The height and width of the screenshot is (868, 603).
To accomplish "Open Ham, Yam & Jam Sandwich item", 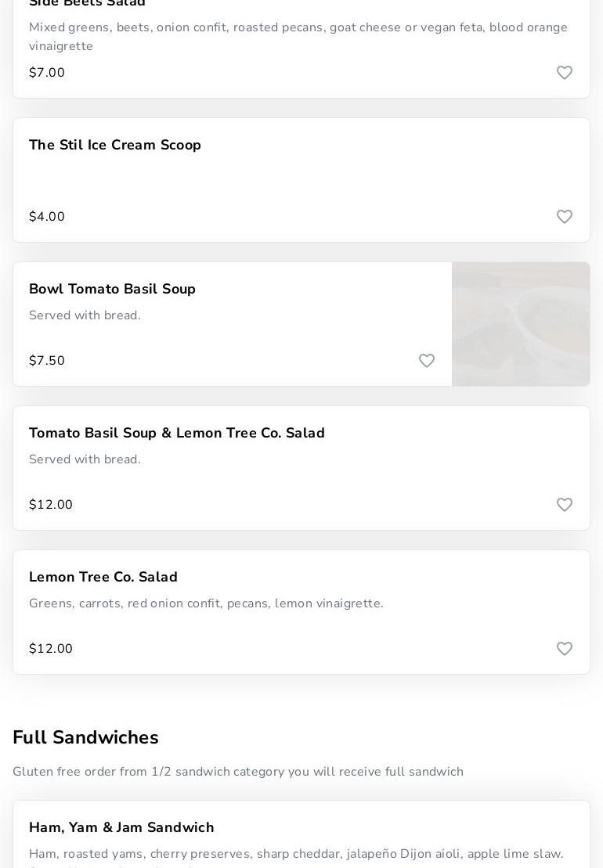I will click(121, 828).
